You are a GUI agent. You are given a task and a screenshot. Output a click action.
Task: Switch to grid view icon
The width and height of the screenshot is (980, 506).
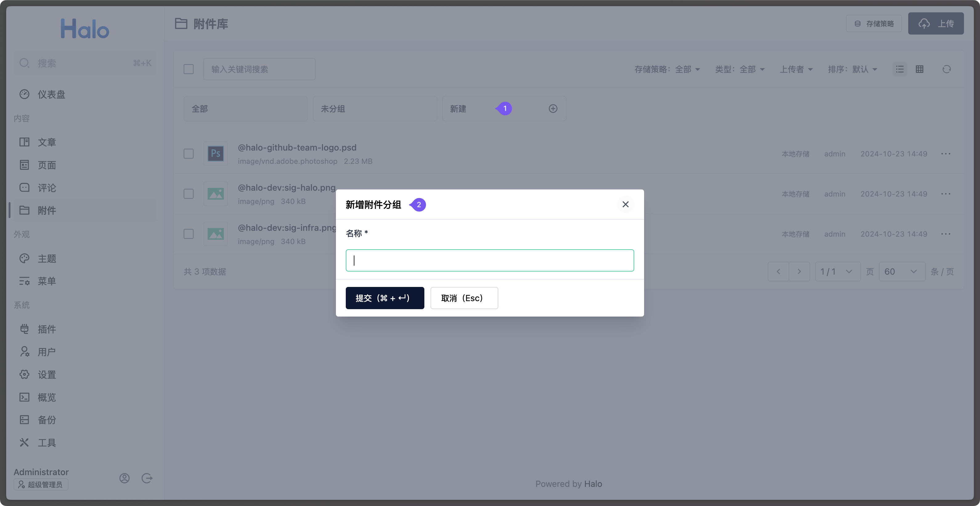920,69
